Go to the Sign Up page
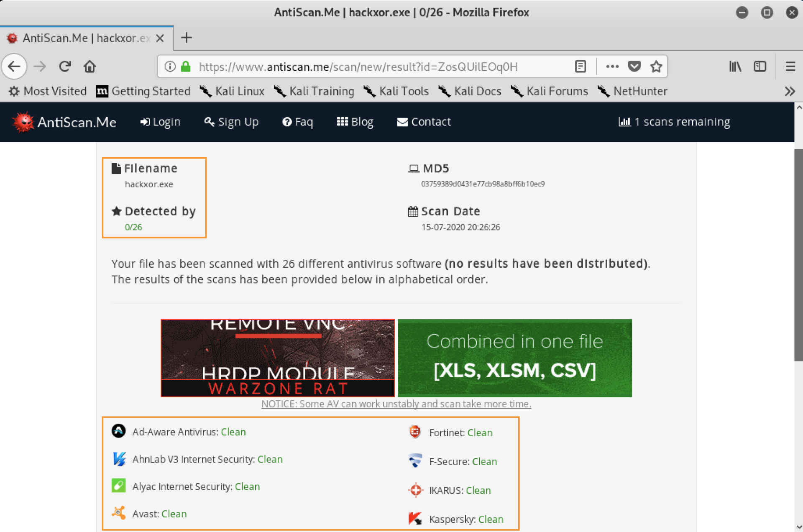The width and height of the screenshot is (803, 532). (x=231, y=122)
